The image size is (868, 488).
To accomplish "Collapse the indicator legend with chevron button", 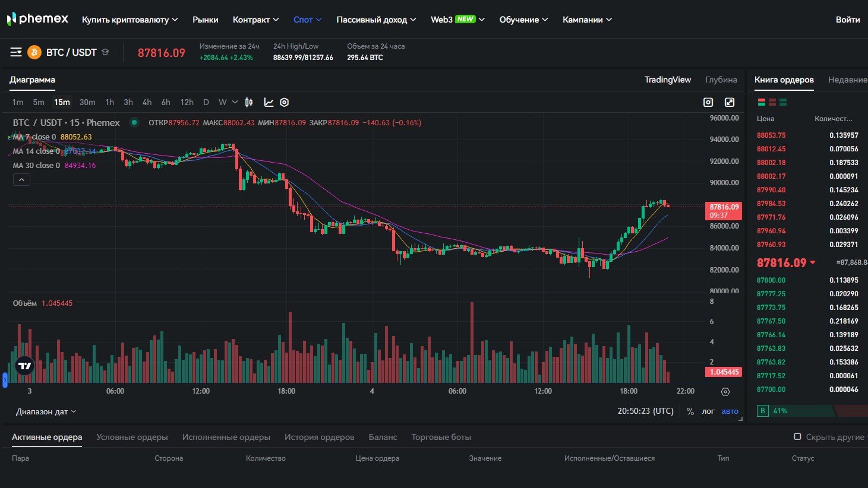I will (x=21, y=179).
